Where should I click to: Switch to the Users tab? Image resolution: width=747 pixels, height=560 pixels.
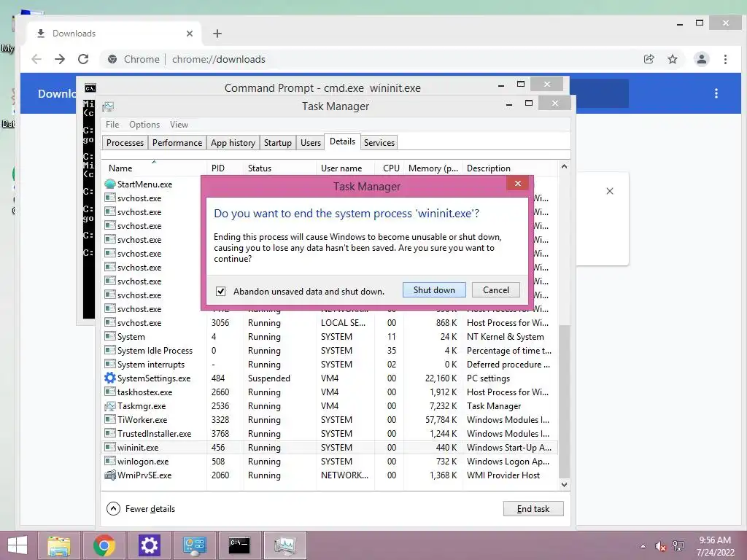pos(311,143)
